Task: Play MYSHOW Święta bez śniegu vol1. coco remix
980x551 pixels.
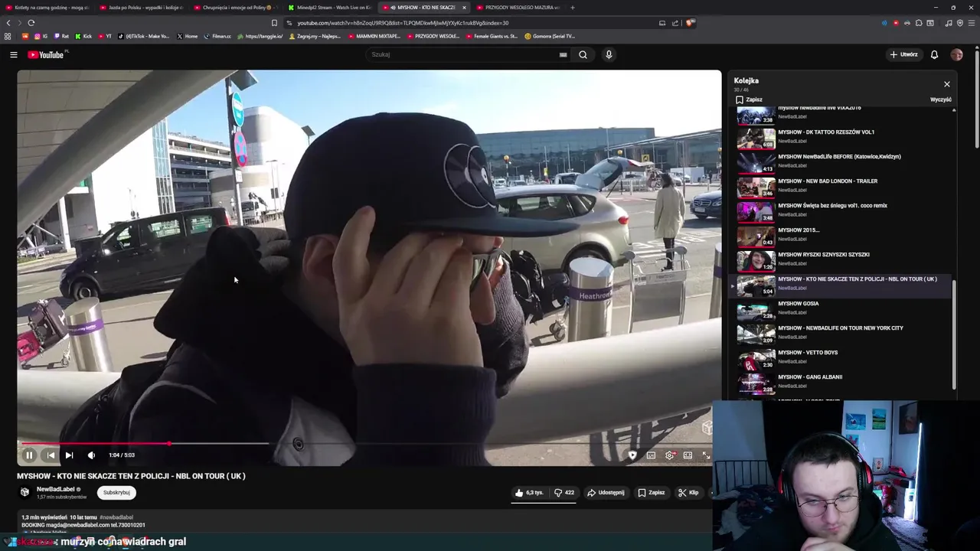Action: tap(842, 211)
